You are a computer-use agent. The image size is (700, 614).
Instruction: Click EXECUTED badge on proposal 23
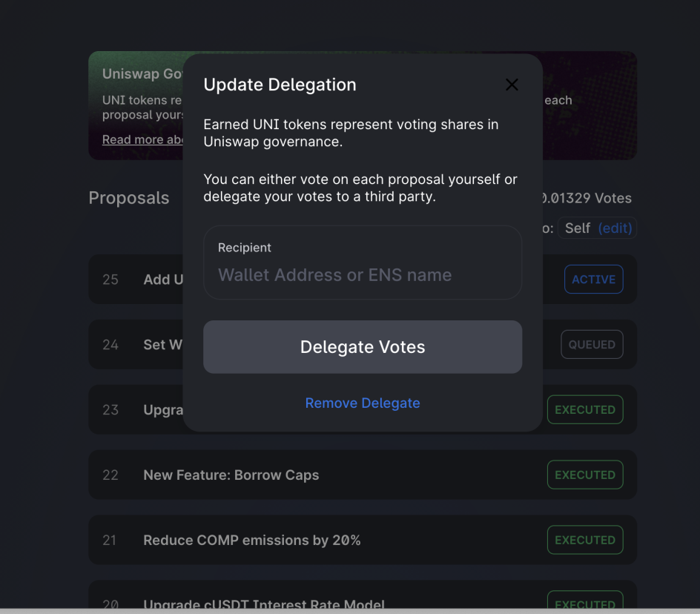click(x=585, y=409)
